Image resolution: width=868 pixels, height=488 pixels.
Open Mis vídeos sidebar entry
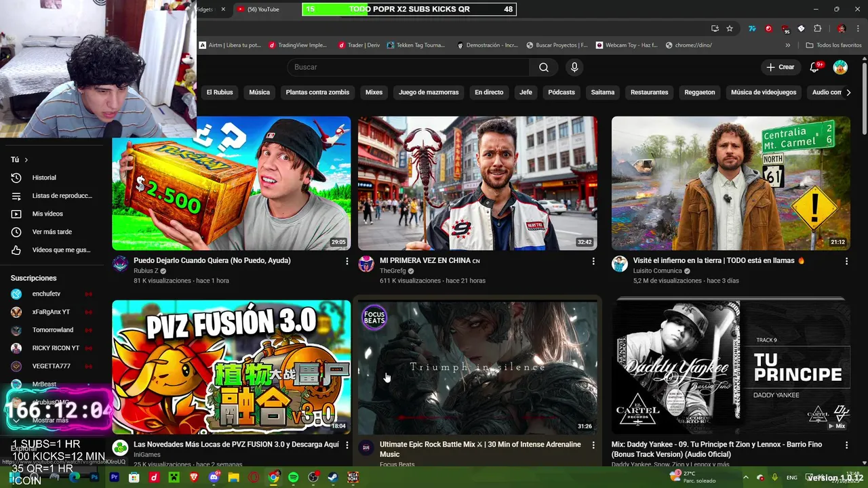coord(52,213)
